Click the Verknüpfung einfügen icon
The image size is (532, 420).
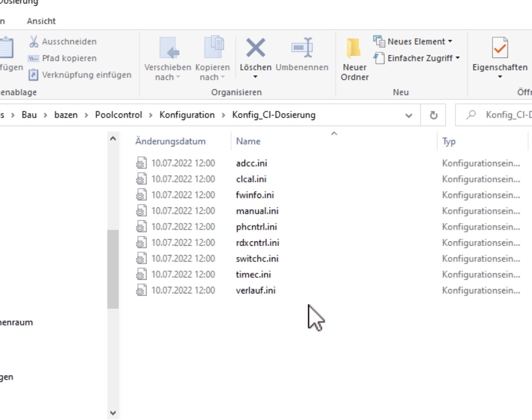point(33,75)
